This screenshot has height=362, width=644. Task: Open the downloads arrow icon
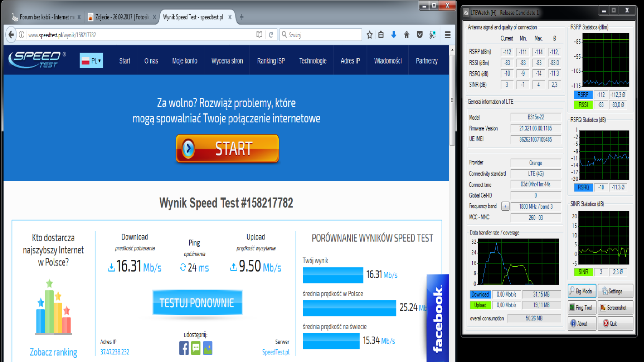[x=394, y=35]
